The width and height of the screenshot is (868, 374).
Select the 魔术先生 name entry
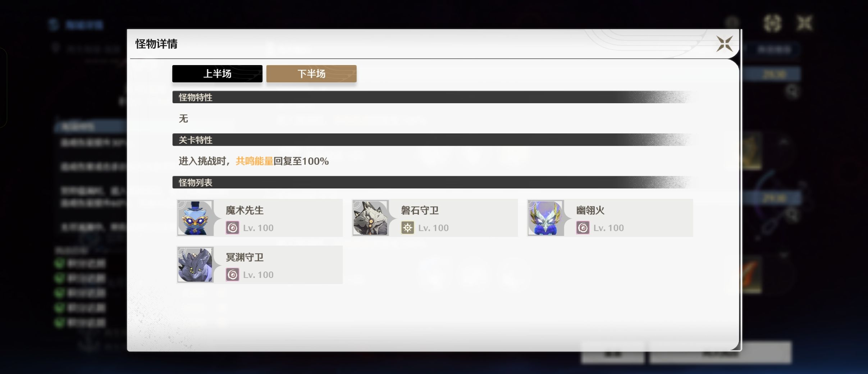tap(245, 210)
